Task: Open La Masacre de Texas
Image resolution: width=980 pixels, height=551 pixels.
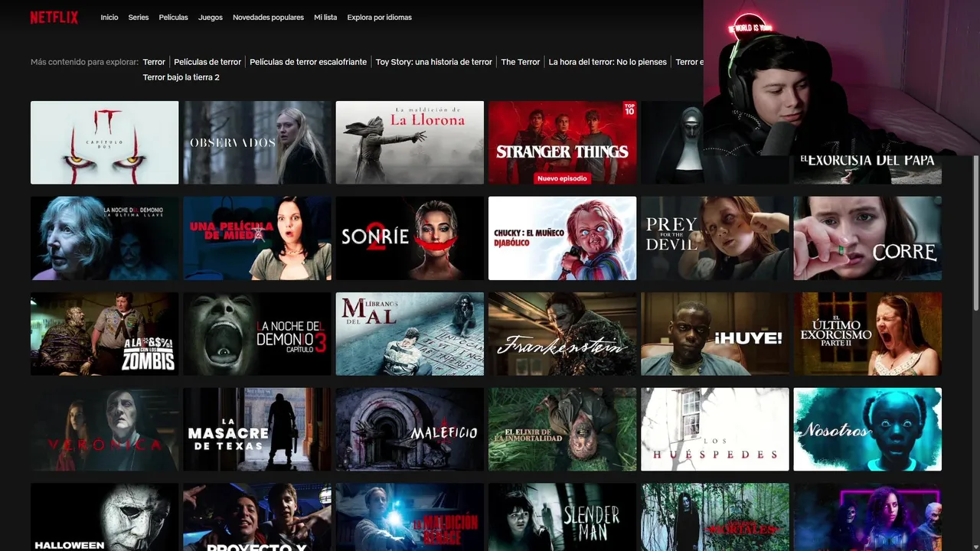Action: point(257,429)
